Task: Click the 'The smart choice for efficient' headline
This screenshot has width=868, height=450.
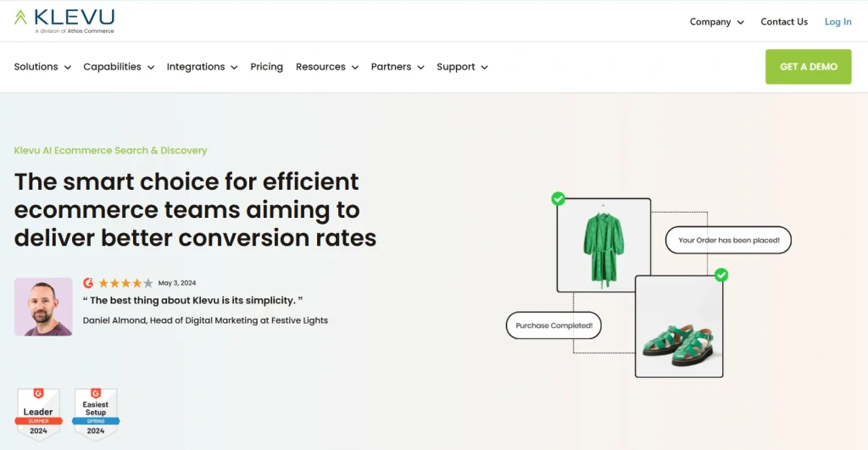Action: coord(186,181)
